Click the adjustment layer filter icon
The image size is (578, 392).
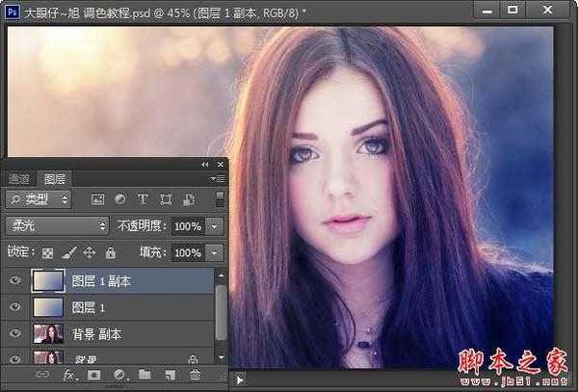[x=120, y=199]
